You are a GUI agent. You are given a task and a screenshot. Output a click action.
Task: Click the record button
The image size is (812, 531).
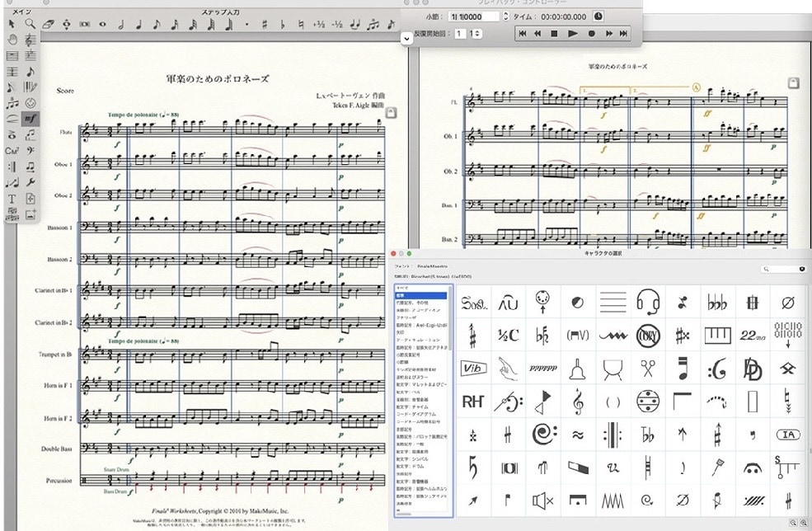click(x=591, y=33)
